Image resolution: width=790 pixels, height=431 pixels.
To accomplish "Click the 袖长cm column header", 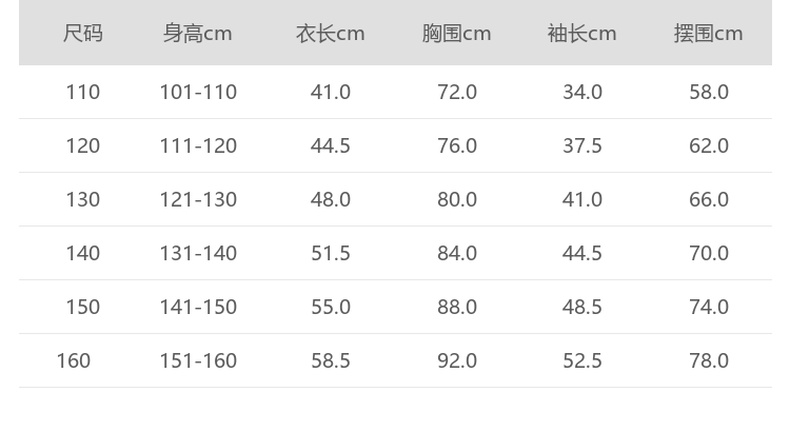I will click(582, 34).
